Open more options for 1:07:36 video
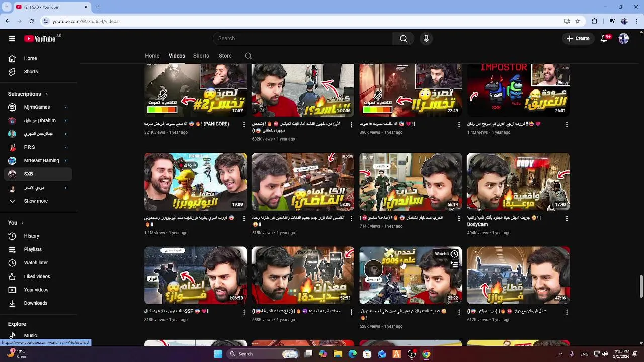Screen dimensions: 644x362 point(352,124)
